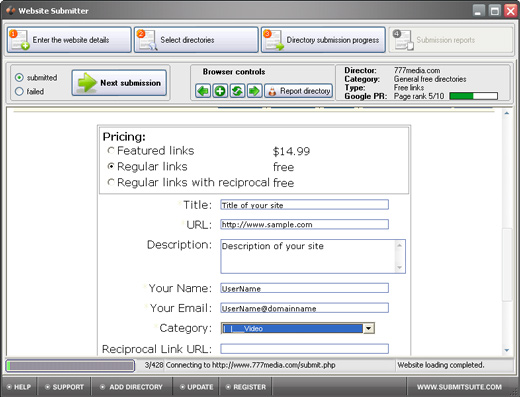The image size is (520, 397).
Task: Click the step 3 submission progress arrow icon
Action: coord(273,40)
